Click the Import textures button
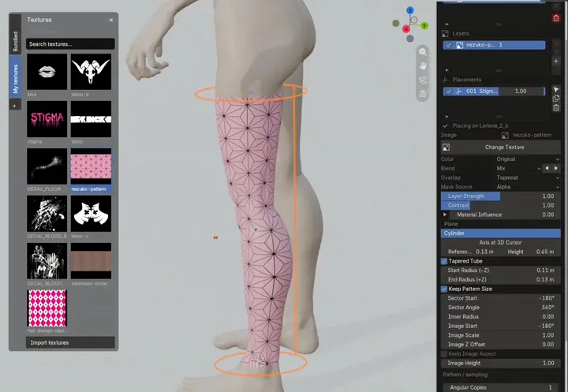Image resolution: width=568 pixels, height=392 pixels. pos(70,342)
